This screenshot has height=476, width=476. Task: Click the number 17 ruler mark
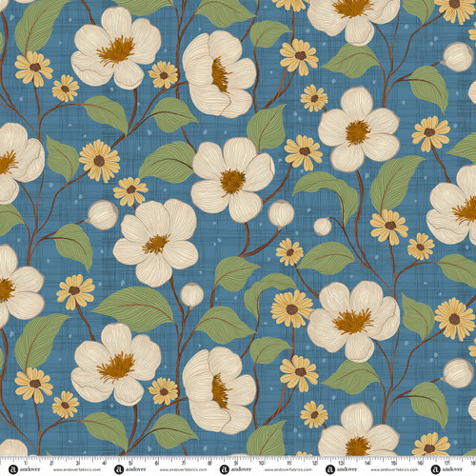coord(446,464)
